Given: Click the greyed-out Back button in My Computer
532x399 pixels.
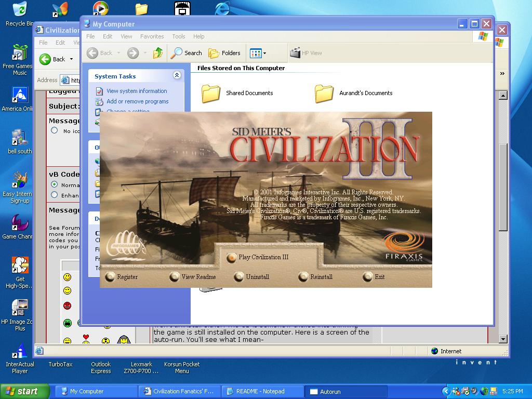Looking at the screenshot, I should [x=99, y=53].
